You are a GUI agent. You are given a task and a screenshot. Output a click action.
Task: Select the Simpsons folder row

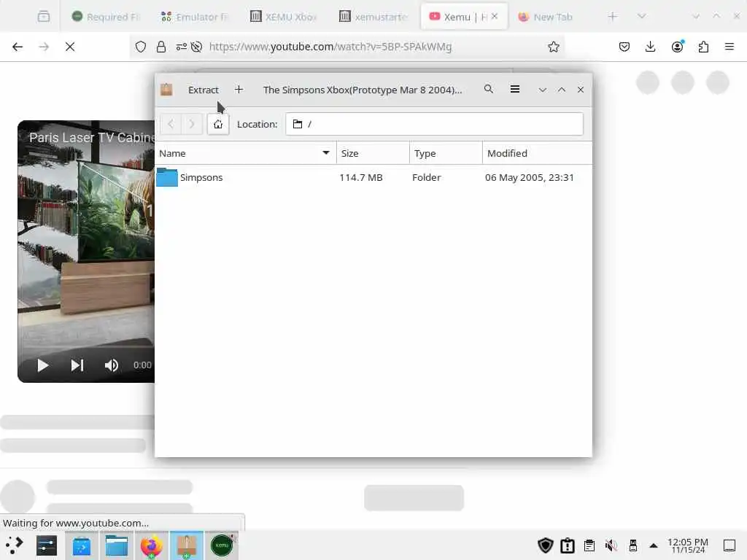[x=373, y=178]
